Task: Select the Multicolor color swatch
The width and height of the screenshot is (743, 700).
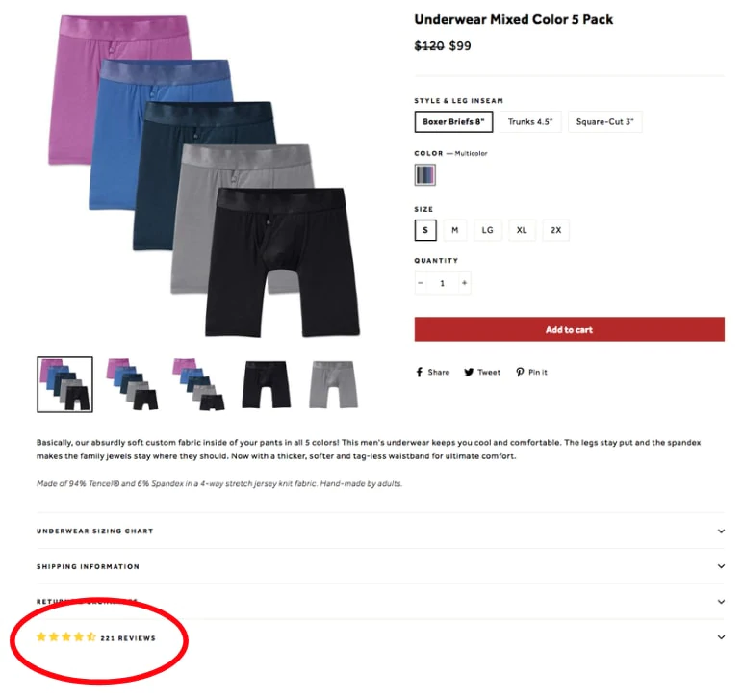Action: pos(424,174)
